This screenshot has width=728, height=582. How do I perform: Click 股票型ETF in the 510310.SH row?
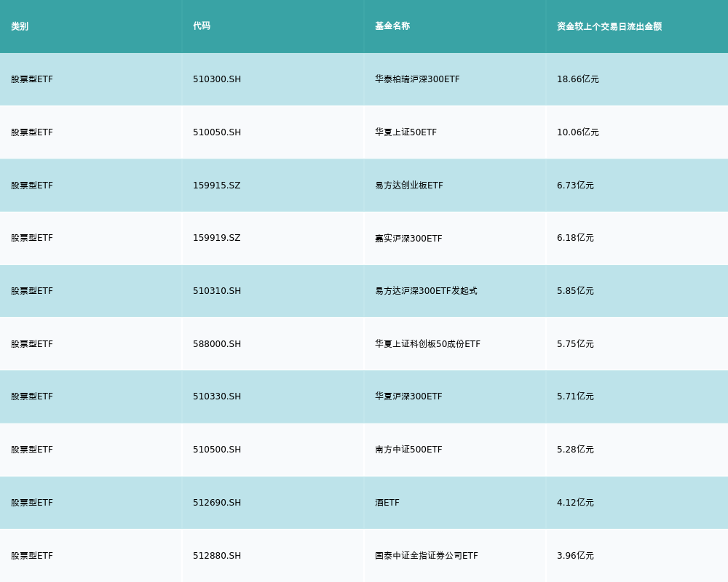pos(32,291)
